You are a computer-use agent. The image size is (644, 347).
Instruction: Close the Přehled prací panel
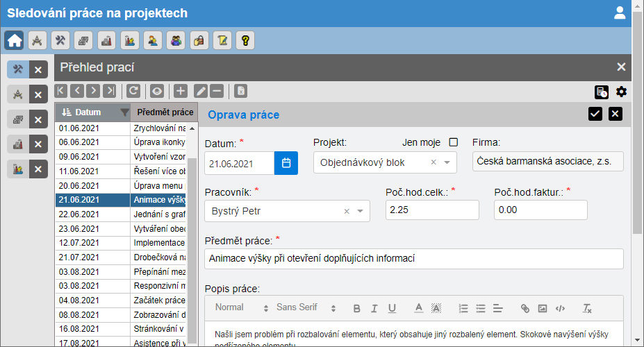click(621, 67)
